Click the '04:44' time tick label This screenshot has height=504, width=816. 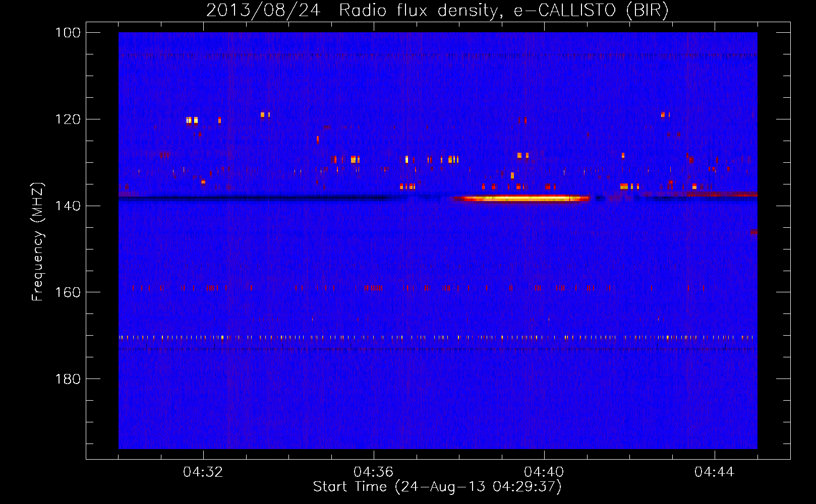point(715,472)
